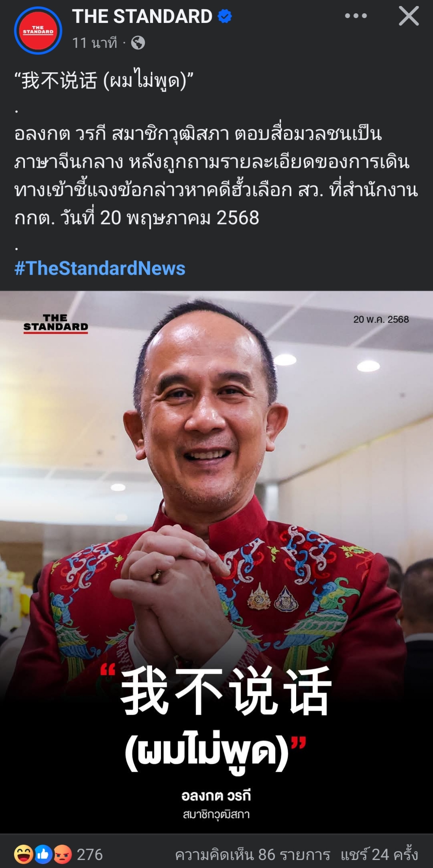
Task: Tap the Chinese quote 我不说话 on image
Action: (x=226, y=691)
